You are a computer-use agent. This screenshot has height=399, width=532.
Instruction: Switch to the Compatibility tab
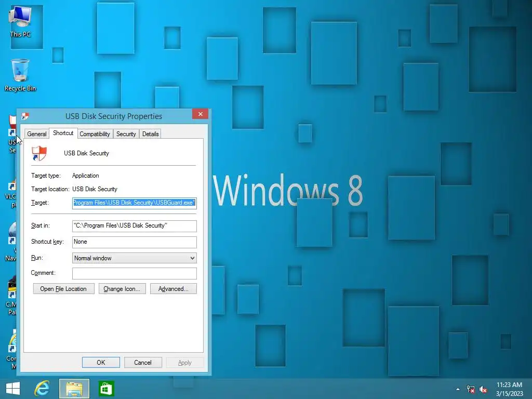[95, 134]
